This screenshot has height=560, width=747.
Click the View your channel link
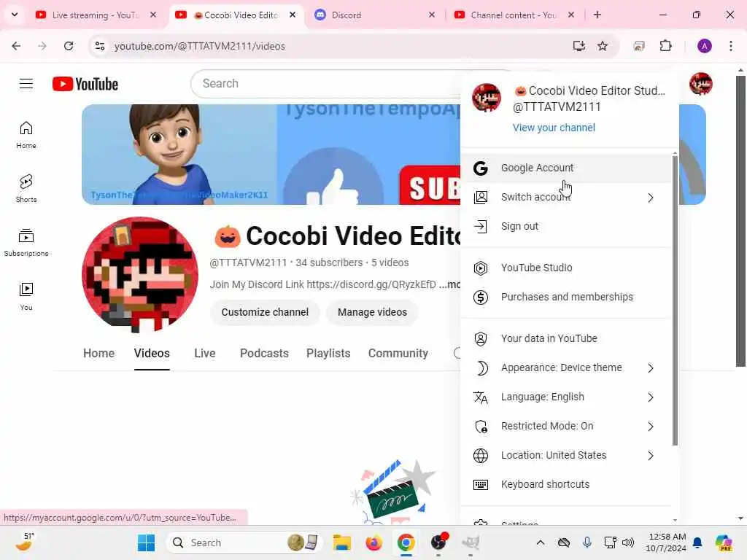tap(554, 128)
